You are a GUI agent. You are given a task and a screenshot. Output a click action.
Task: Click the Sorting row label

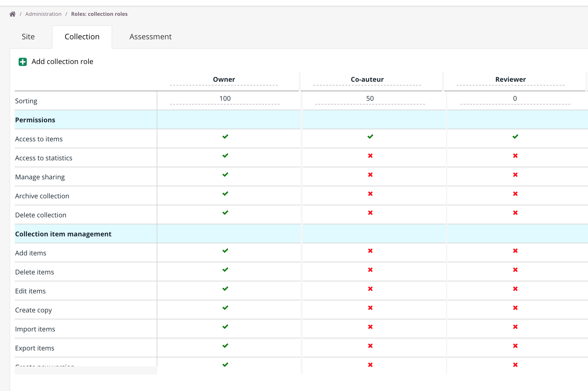tap(26, 101)
